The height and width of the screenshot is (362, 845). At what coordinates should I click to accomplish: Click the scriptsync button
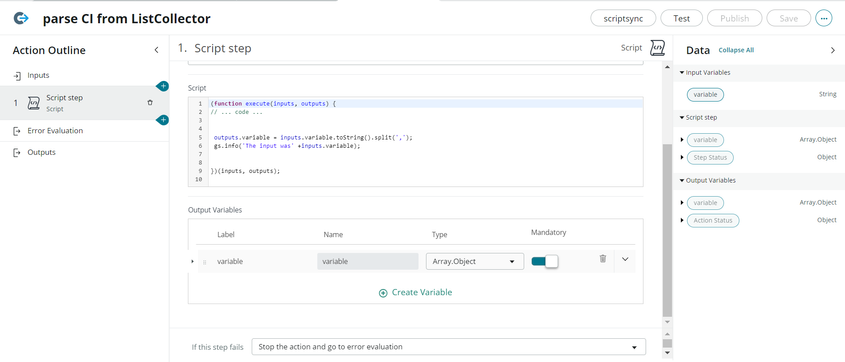click(623, 18)
